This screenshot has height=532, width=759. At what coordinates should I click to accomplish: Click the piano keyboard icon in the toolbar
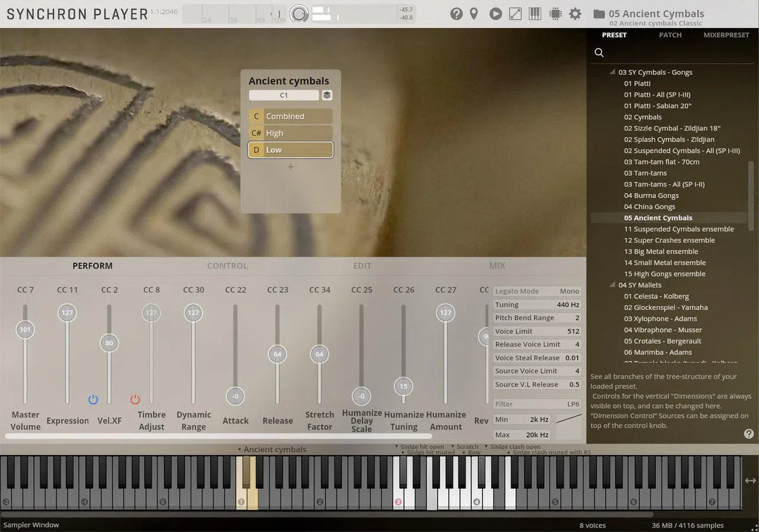coord(534,13)
